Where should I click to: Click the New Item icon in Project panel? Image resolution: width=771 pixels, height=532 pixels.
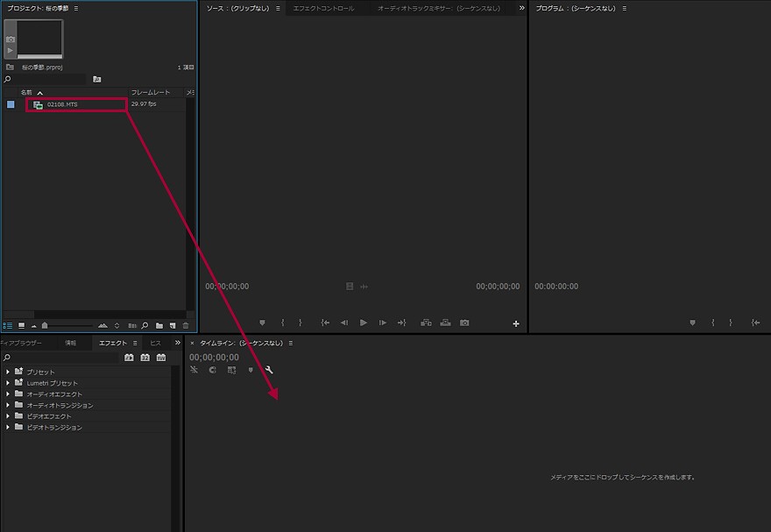click(172, 325)
